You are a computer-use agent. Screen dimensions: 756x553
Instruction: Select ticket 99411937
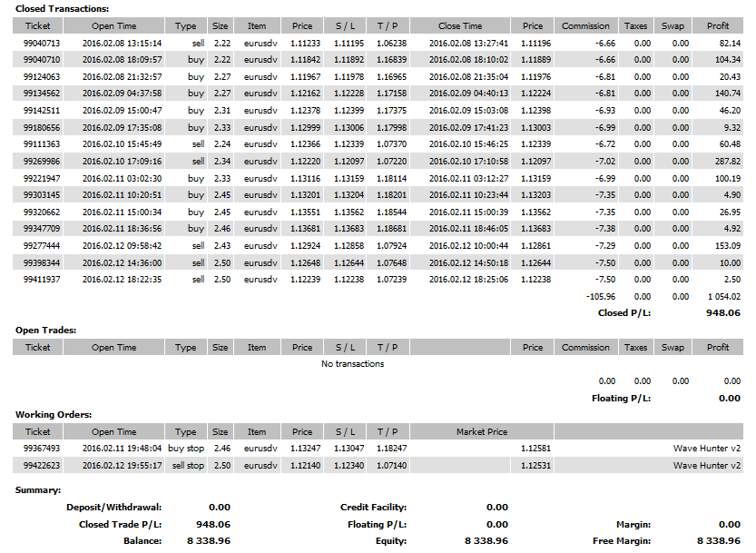click(x=42, y=279)
